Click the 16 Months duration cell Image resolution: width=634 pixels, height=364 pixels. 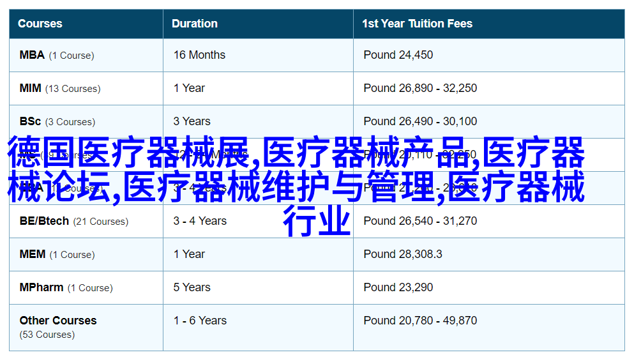click(199, 55)
